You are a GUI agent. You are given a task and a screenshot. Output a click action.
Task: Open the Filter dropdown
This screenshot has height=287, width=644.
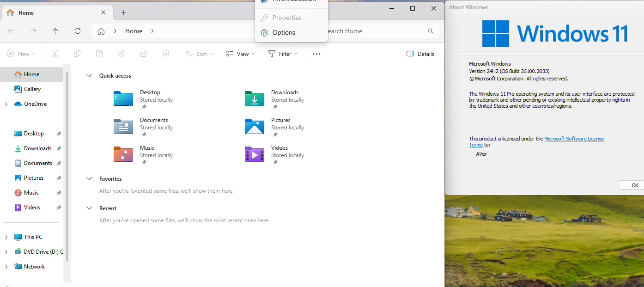point(283,54)
